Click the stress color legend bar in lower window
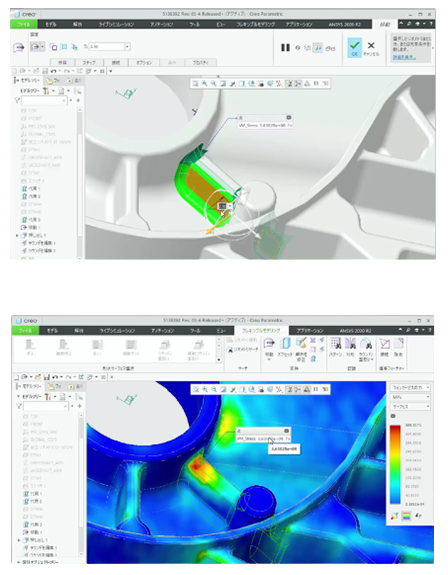448x575 pixels. tap(395, 464)
